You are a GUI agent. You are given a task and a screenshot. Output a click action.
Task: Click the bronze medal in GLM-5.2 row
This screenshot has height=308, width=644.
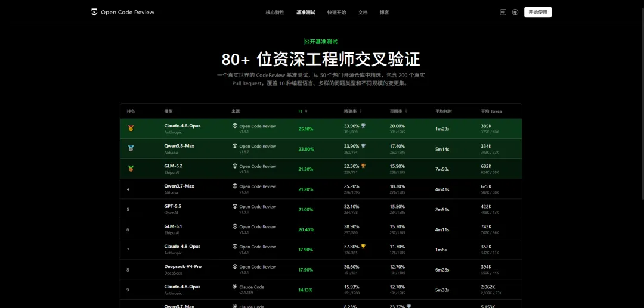(131, 169)
